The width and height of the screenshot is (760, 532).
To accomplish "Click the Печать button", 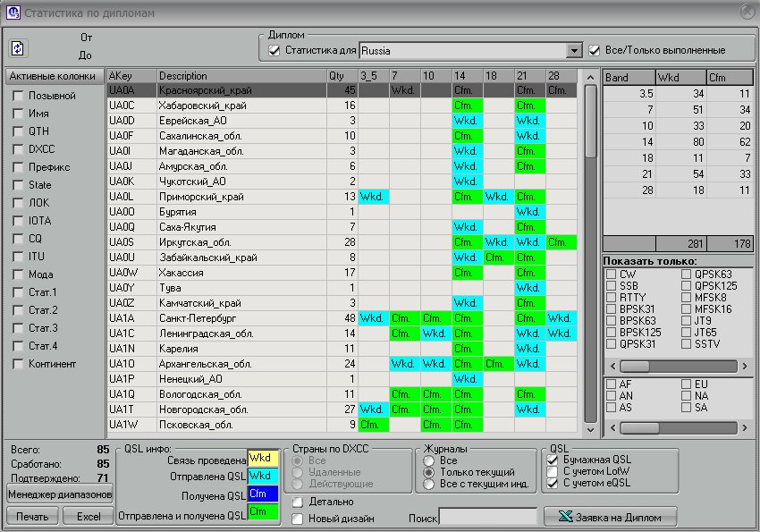I will 33,517.
